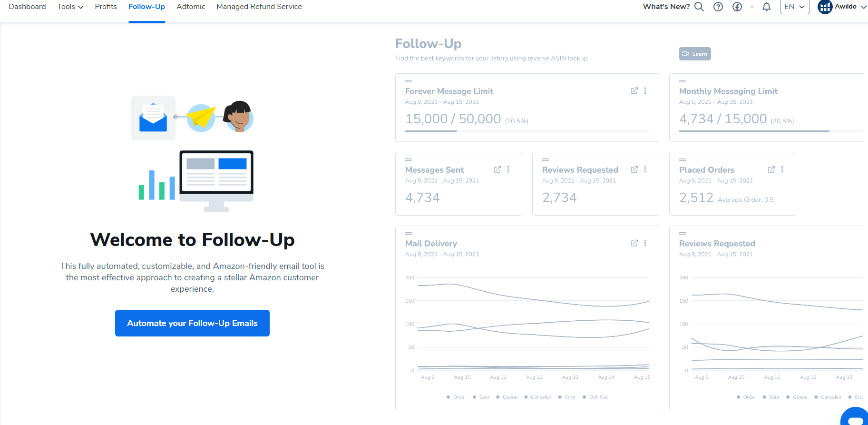Click Mail Delivery expand icon

tap(634, 243)
